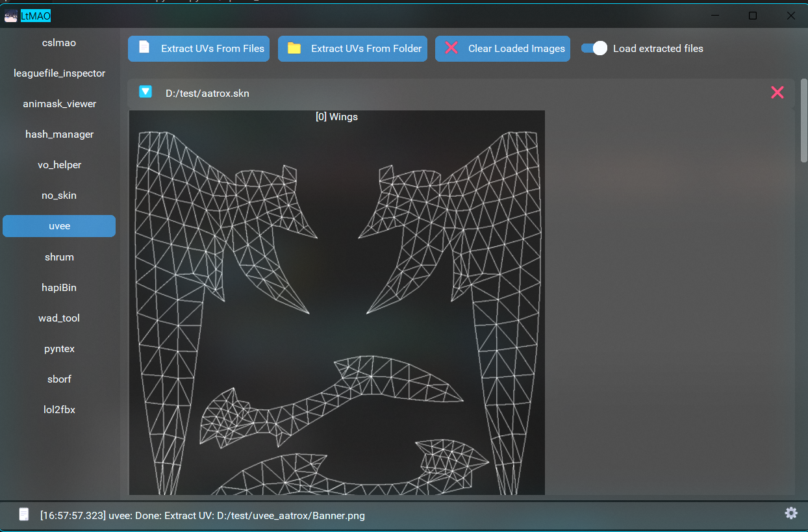This screenshot has width=808, height=532.
Task: Open settings with the gear icon
Action: (791, 513)
